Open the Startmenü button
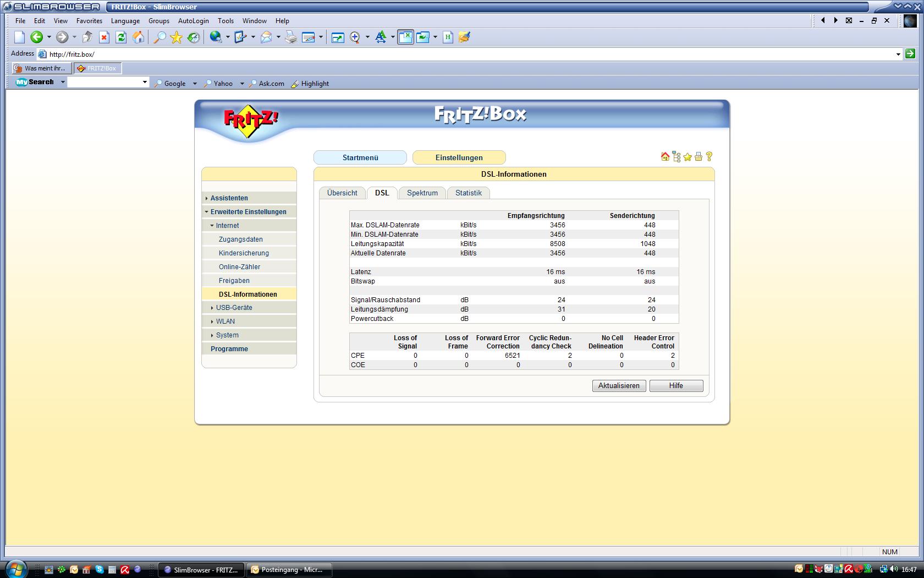The height and width of the screenshot is (578, 924). point(360,157)
